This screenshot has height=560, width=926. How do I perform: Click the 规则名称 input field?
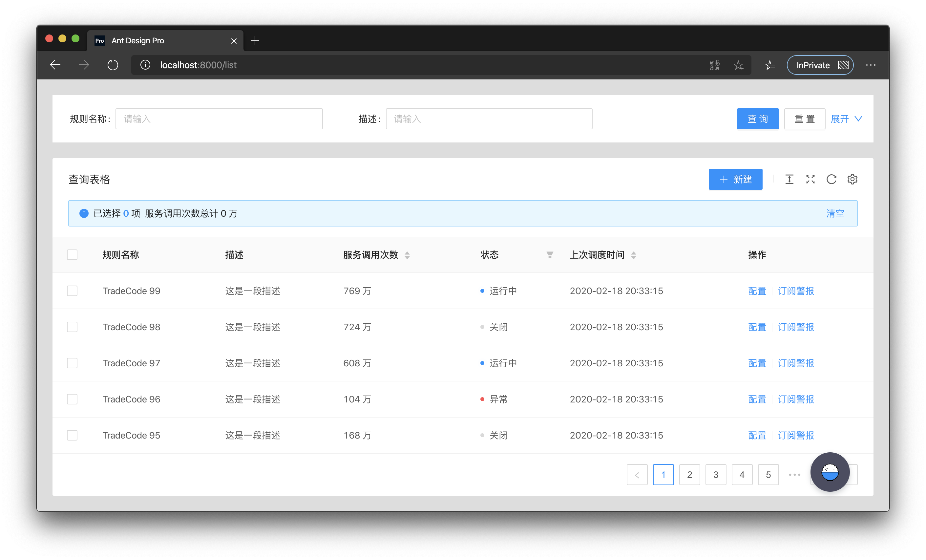click(x=219, y=119)
